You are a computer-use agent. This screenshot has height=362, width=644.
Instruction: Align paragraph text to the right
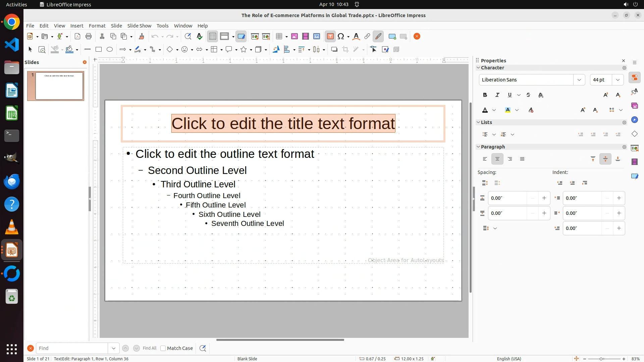[510, 159]
